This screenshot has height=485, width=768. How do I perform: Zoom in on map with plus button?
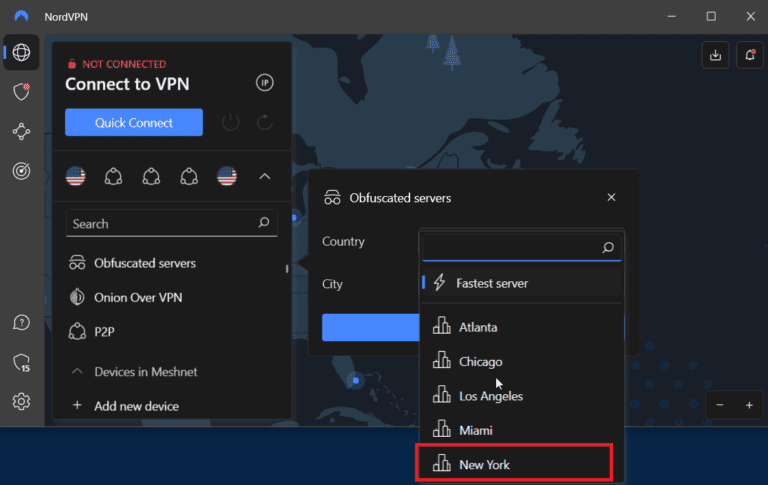749,405
